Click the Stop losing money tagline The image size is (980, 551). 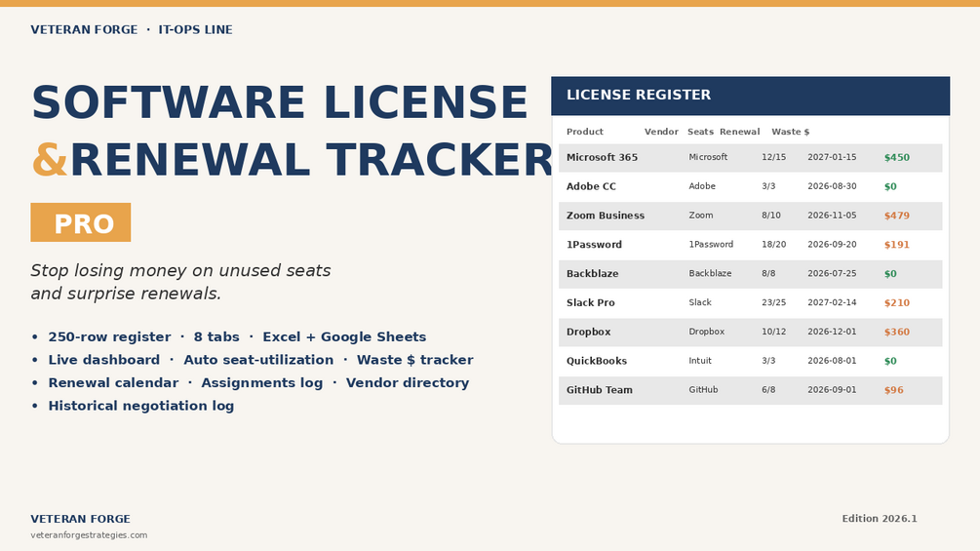pos(180,282)
